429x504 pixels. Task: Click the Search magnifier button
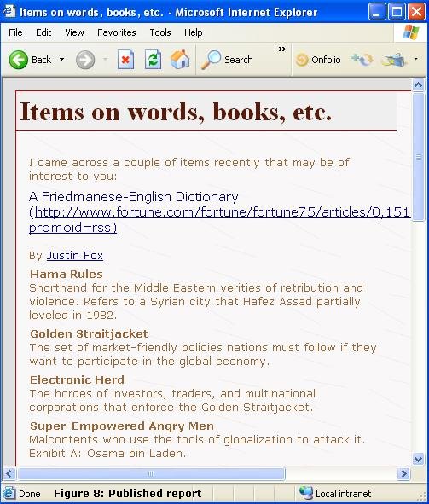point(227,60)
